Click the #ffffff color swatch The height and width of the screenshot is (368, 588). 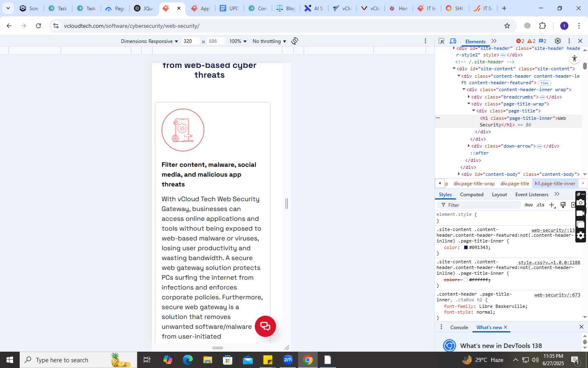click(465, 280)
